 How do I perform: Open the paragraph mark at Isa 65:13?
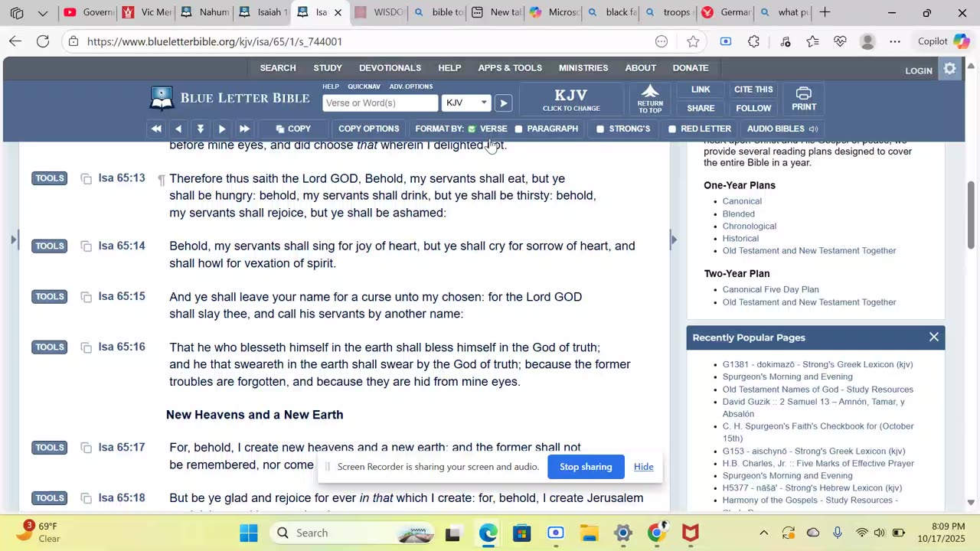tap(161, 180)
